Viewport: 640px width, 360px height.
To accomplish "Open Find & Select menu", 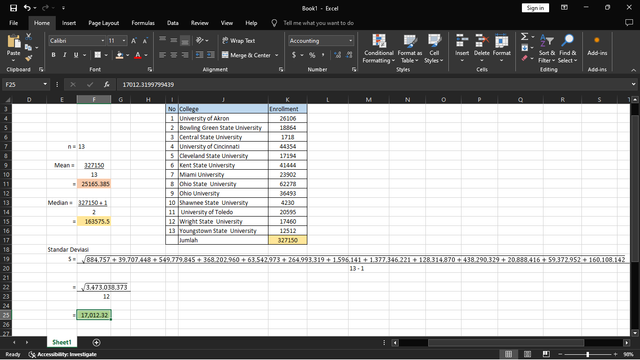I will tap(567, 49).
